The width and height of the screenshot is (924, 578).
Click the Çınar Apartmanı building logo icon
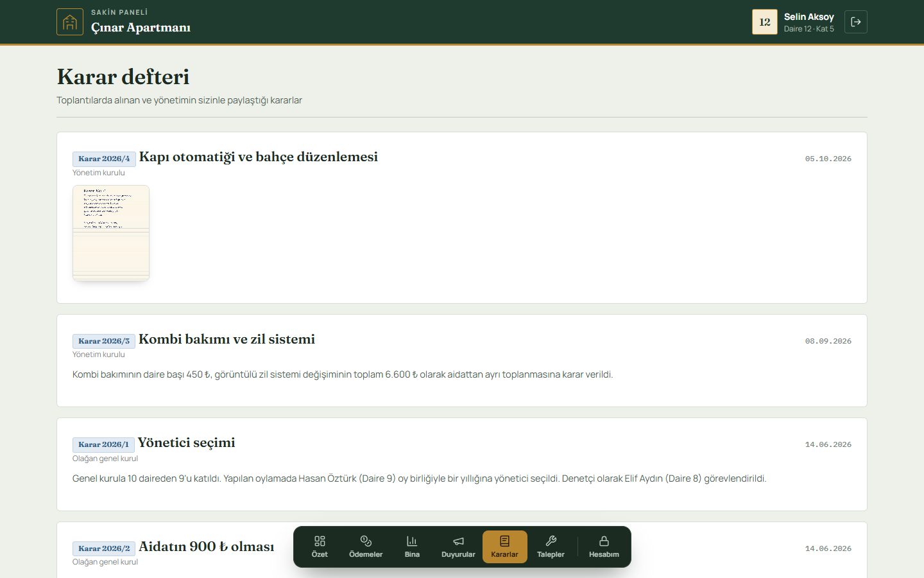70,22
